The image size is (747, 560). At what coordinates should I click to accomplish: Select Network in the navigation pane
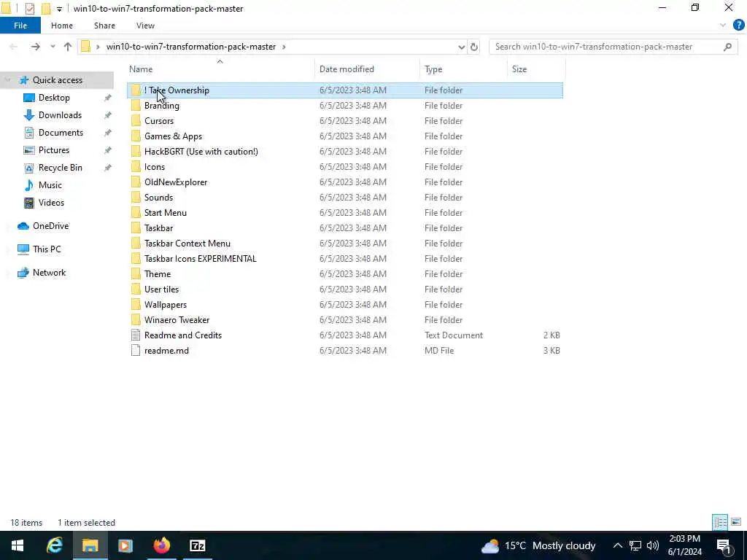[x=49, y=273]
